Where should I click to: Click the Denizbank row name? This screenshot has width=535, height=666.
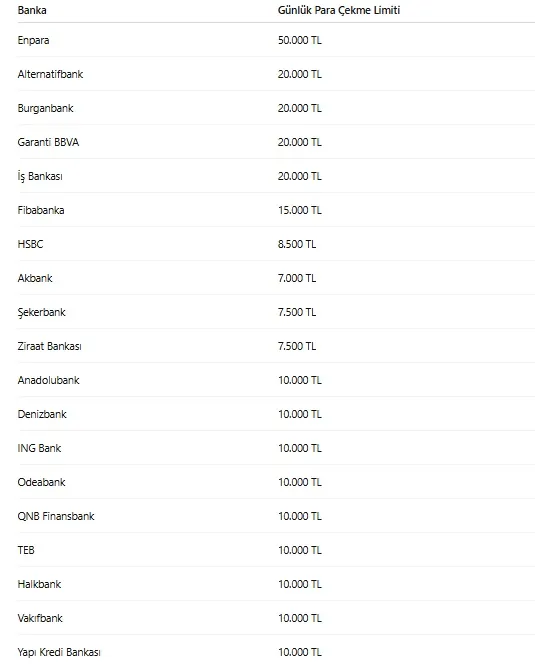click(x=42, y=414)
